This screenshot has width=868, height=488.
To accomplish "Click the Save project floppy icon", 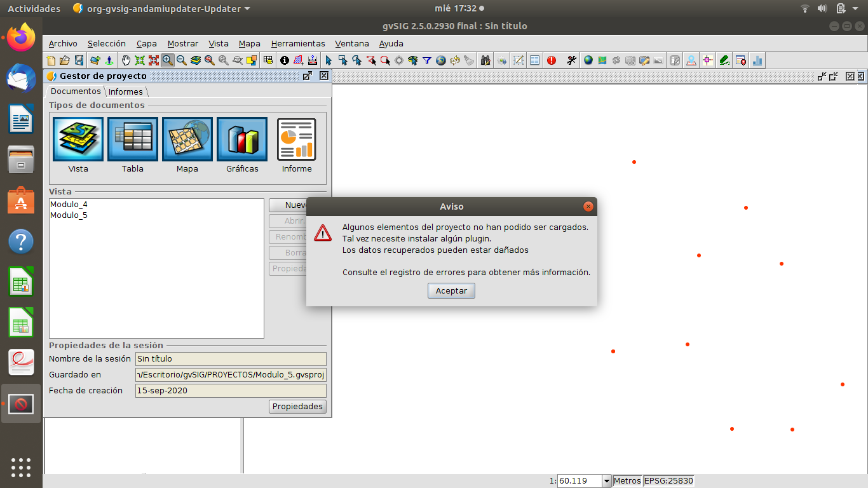I will coord(79,60).
